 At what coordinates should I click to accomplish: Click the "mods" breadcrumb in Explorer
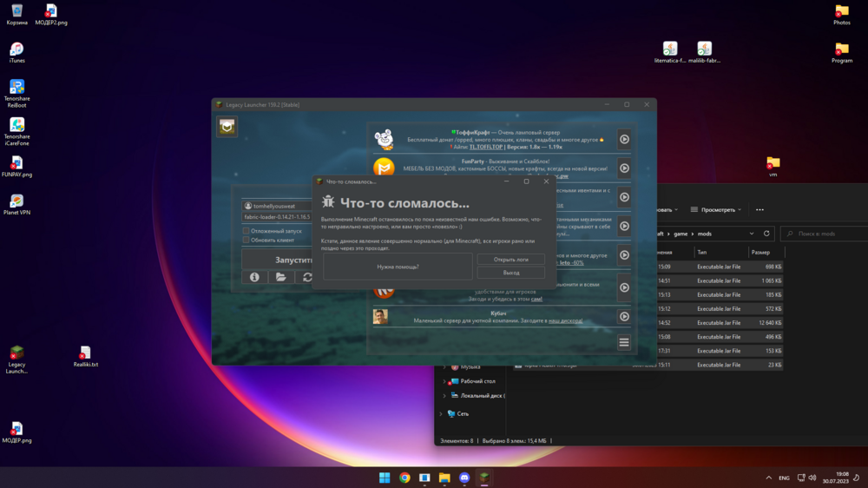tap(704, 234)
